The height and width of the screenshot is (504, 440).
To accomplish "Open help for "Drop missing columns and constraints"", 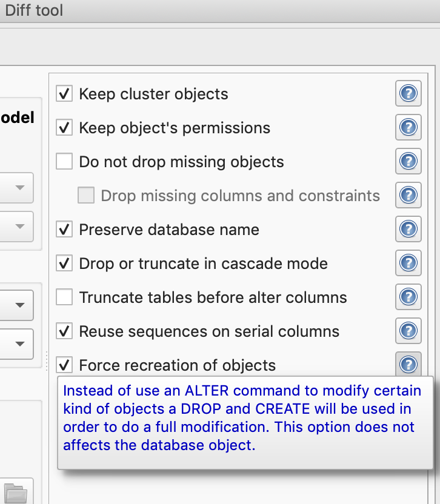I will [x=408, y=196].
